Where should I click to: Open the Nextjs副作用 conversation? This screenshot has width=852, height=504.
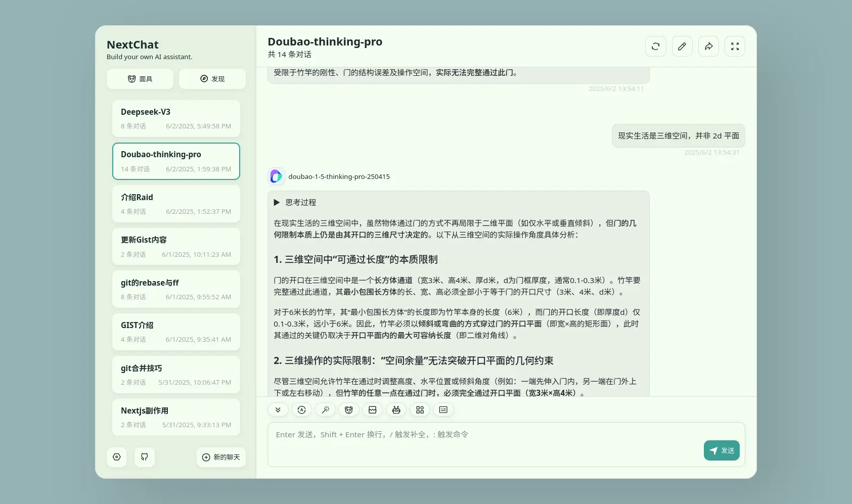176,418
